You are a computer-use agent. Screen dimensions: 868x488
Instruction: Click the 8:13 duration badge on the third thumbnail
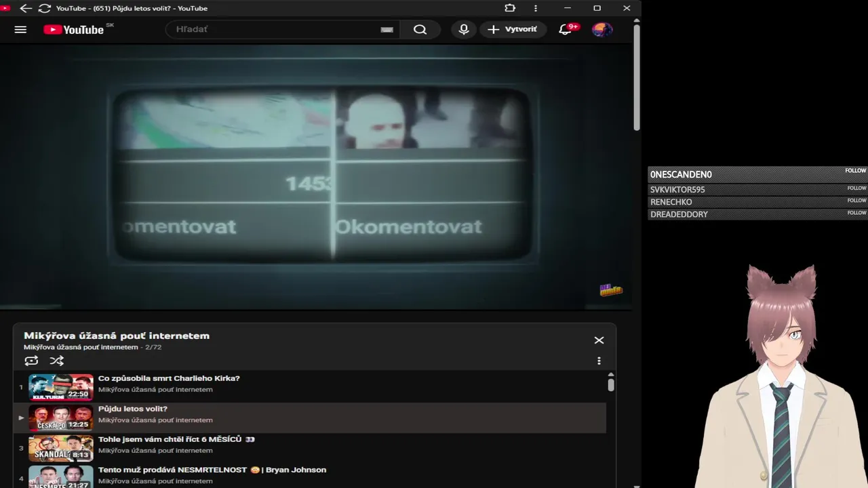point(80,455)
